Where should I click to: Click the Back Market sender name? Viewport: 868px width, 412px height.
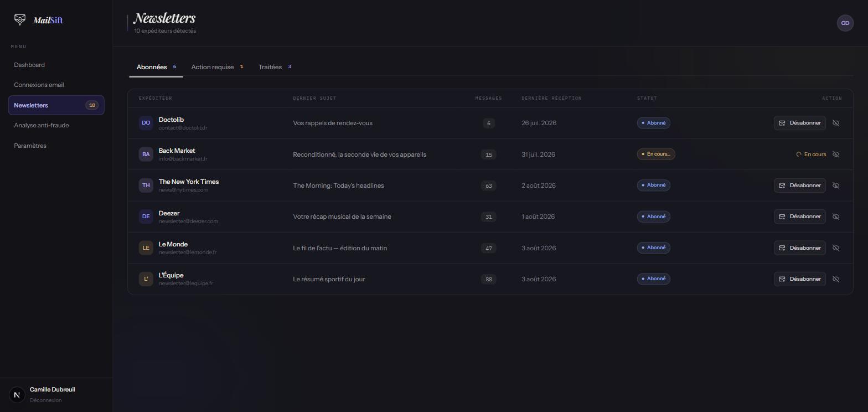point(177,151)
